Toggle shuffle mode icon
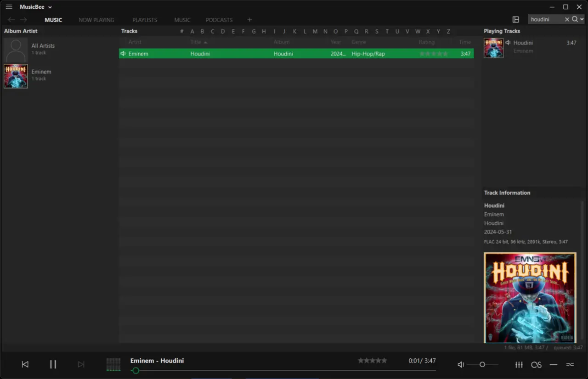 point(570,364)
